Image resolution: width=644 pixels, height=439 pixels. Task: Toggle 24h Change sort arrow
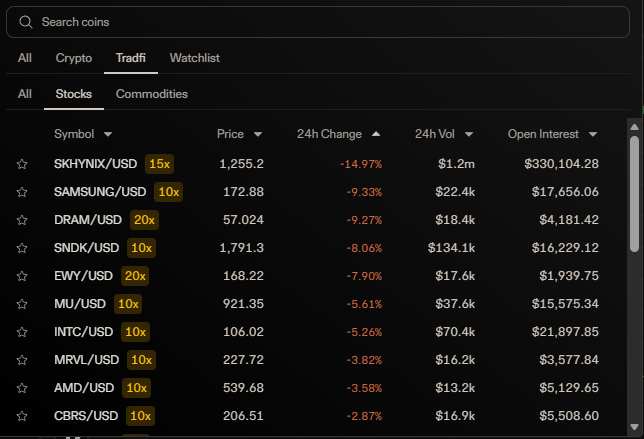376,134
